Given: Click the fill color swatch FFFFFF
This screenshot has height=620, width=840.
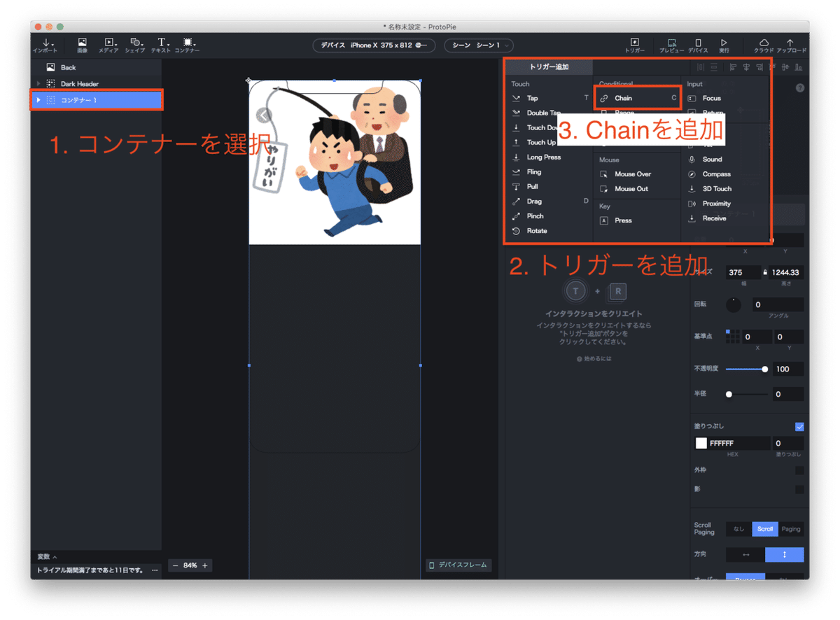Looking at the screenshot, I should pos(701,443).
